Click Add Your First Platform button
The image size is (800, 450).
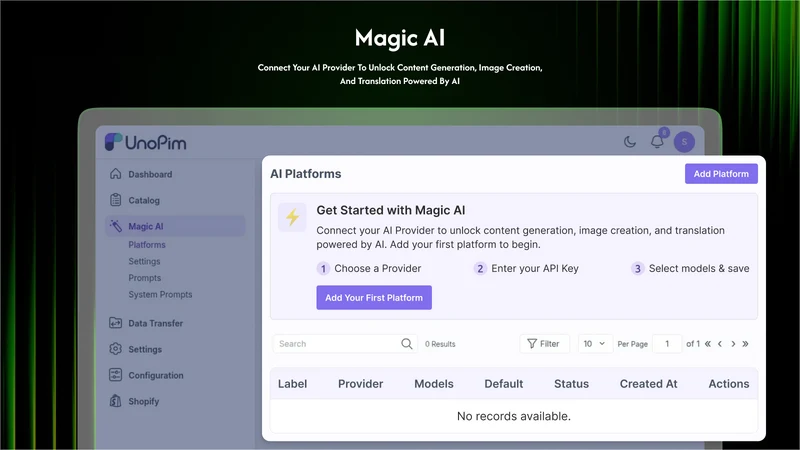click(374, 297)
